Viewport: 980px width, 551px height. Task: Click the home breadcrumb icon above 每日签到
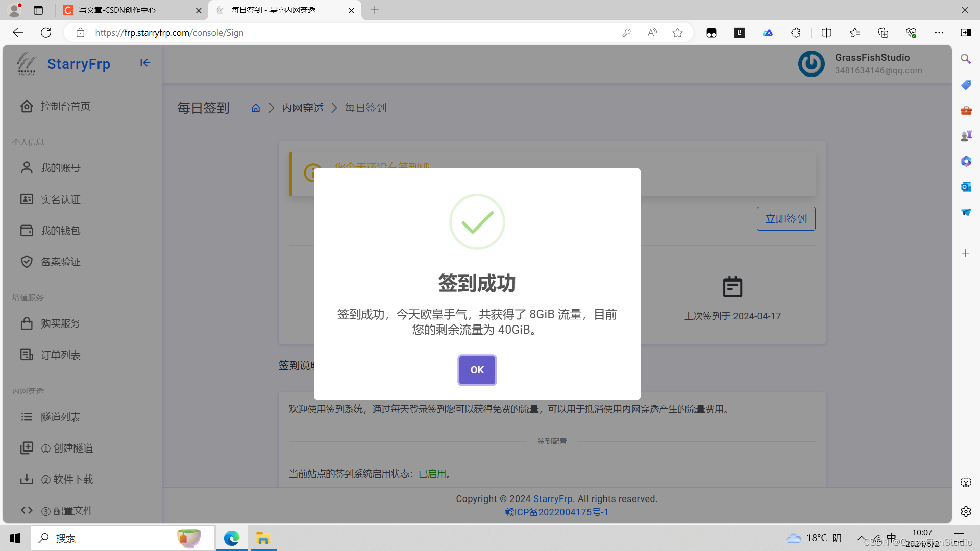point(255,108)
